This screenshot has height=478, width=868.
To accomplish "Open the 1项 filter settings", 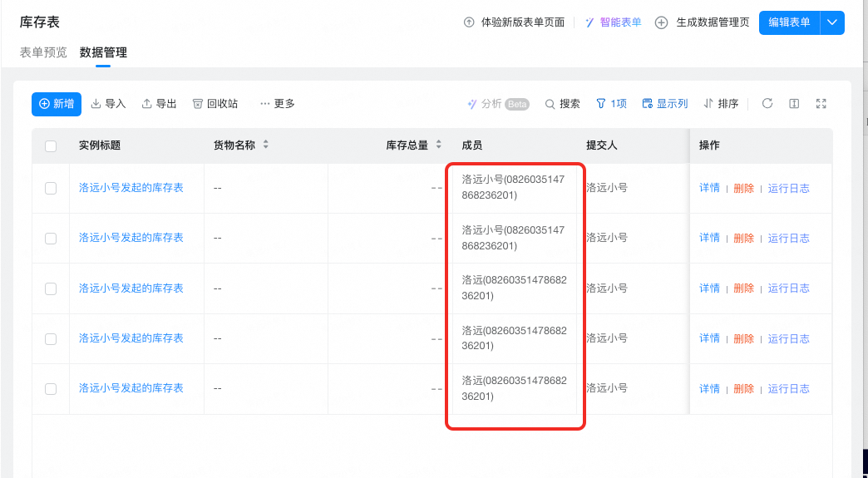I will [x=611, y=103].
